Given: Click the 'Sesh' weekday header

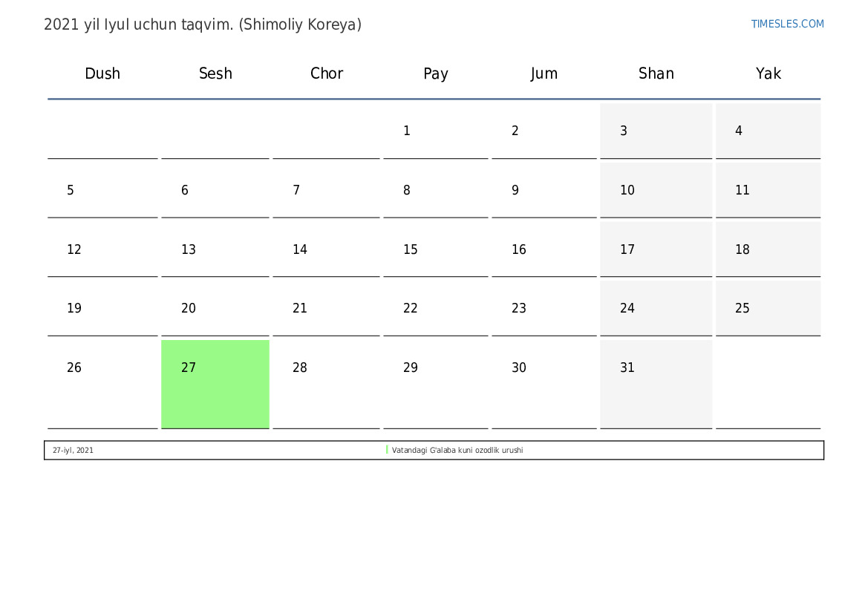Looking at the screenshot, I should click(215, 73).
